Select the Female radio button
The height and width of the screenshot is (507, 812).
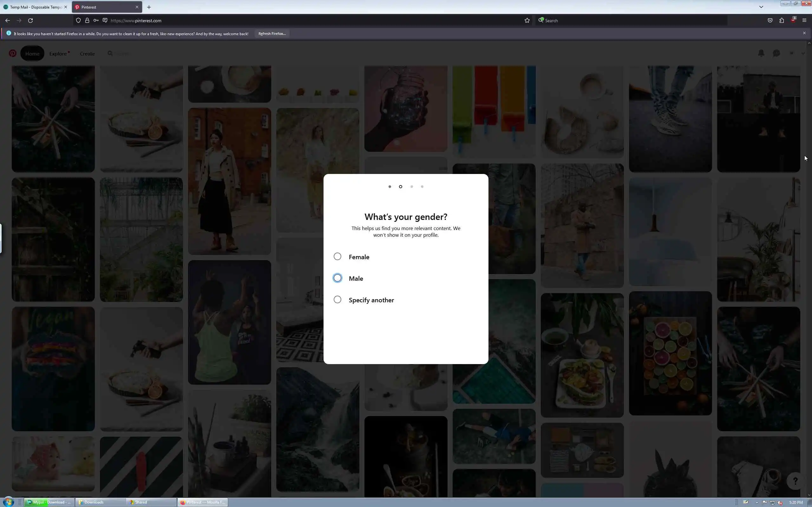[x=337, y=257]
